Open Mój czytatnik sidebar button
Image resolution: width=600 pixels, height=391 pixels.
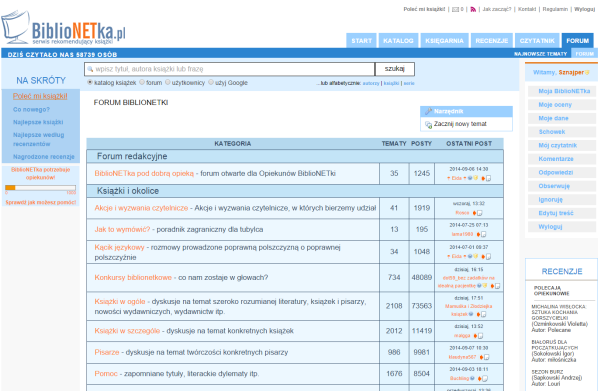click(562, 145)
